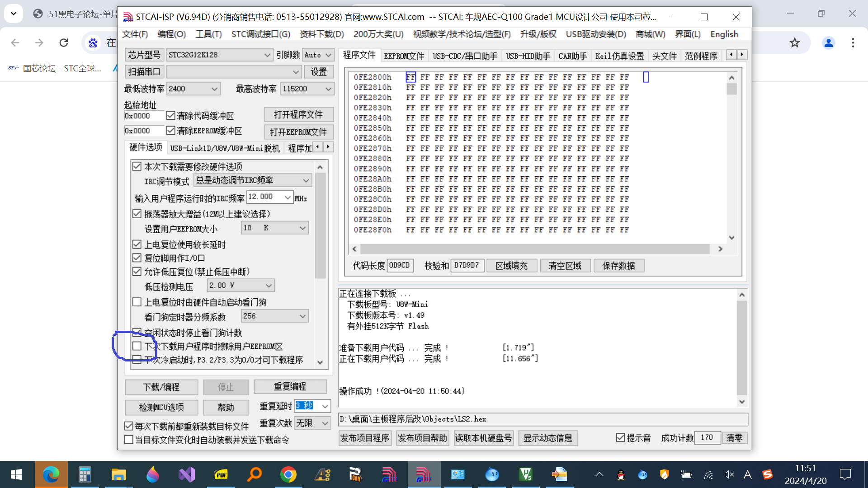
Task: Toggle the 提示音 checkbox
Action: pos(621,438)
